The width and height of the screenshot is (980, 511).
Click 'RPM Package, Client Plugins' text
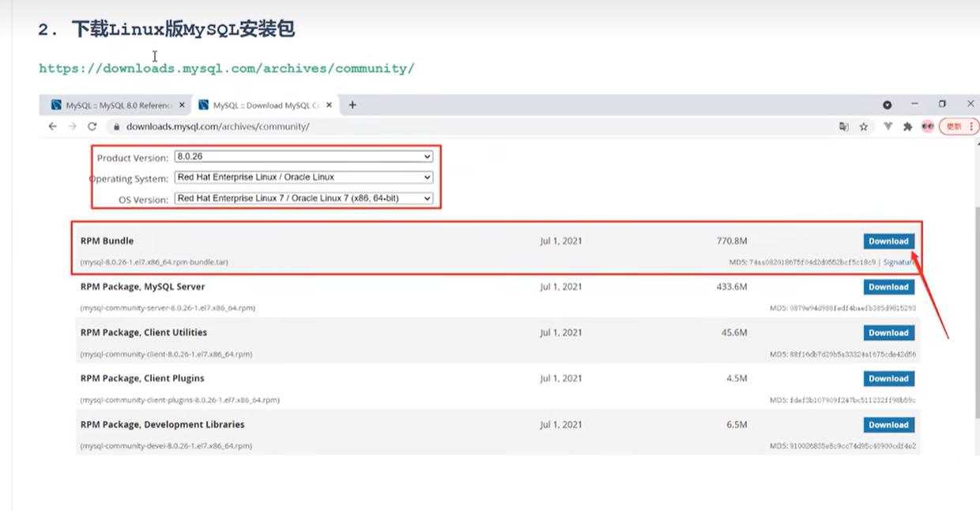tap(142, 378)
